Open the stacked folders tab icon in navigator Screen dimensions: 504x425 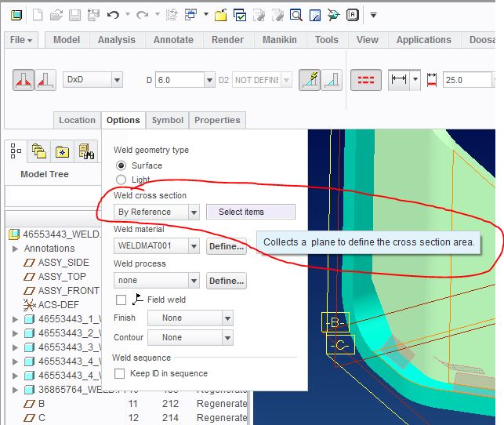coord(39,151)
